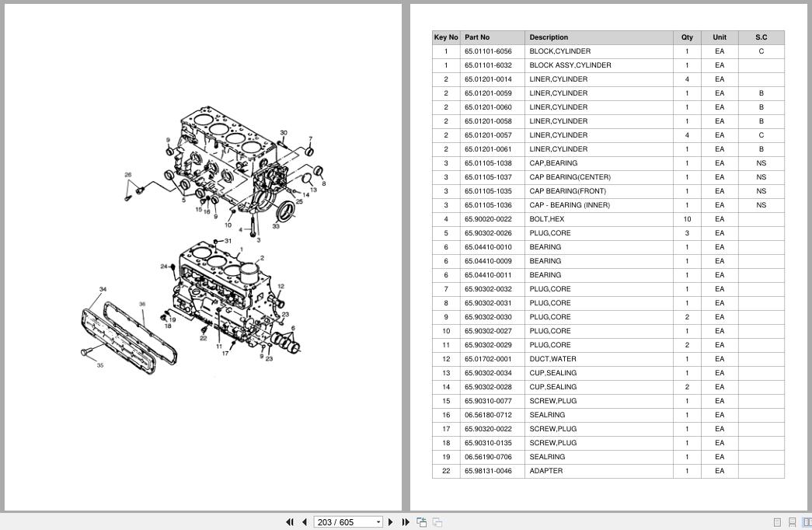Click BOLT,HEX description cell
Image resolution: width=812 pixels, height=530 pixels.
598,219
